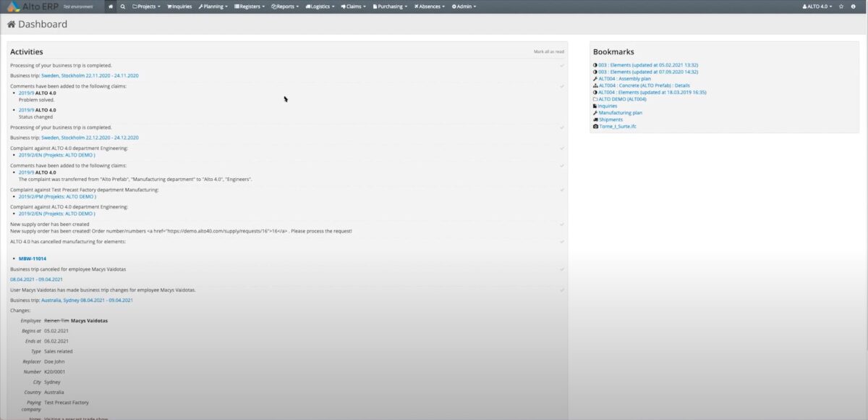Click icon beside 003 Elements 05.02.2021 bookmark
The image size is (868, 420).
click(x=595, y=65)
